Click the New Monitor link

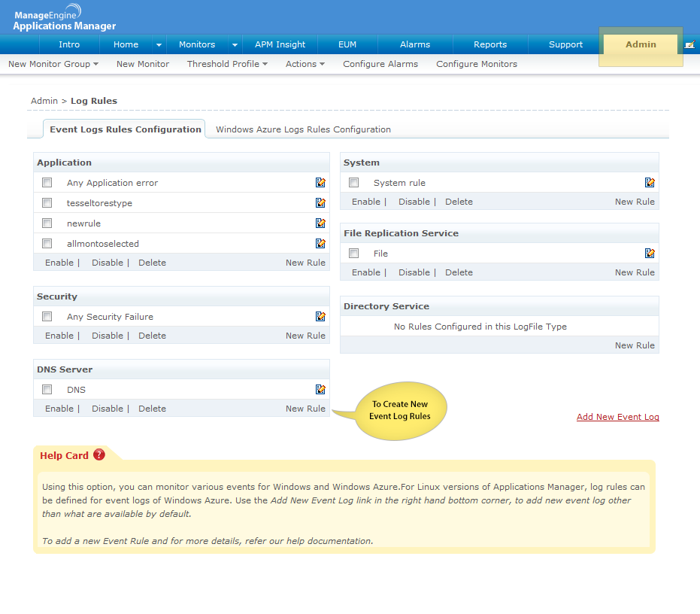[143, 64]
